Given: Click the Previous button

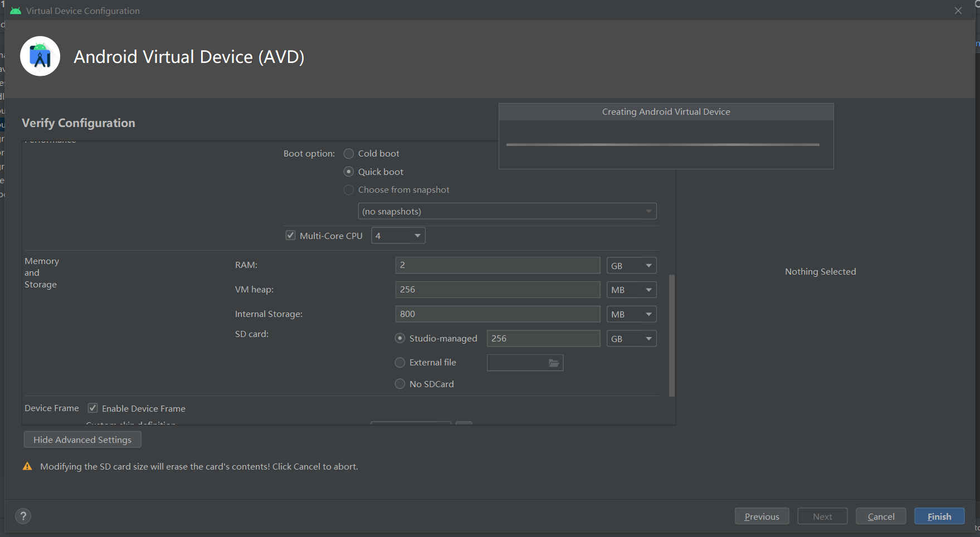Looking at the screenshot, I should (x=762, y=516).
